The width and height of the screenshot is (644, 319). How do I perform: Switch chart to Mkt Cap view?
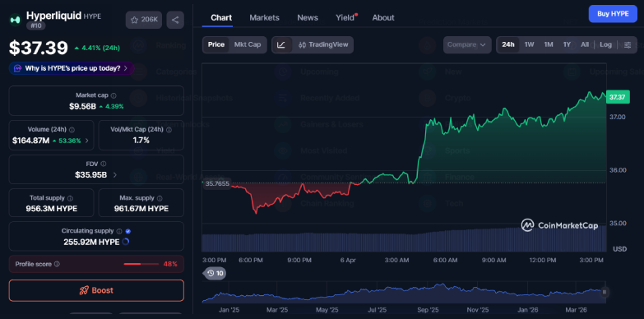(x=248, y=44)
